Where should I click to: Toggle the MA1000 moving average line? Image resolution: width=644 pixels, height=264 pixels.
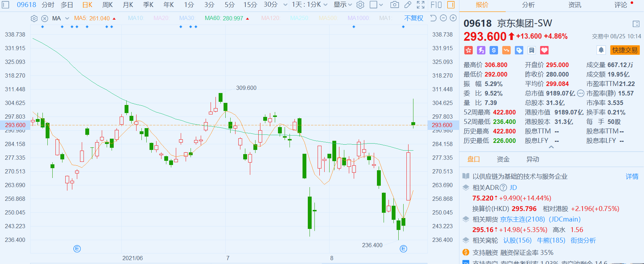[359, 18]
